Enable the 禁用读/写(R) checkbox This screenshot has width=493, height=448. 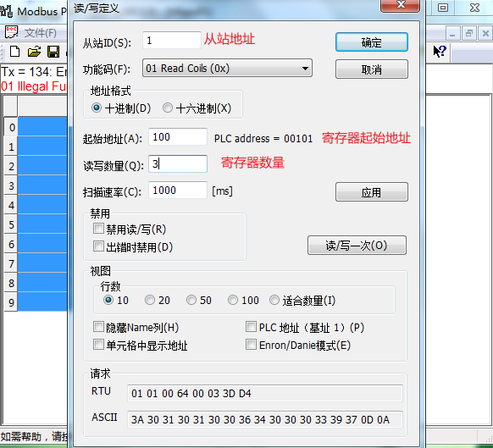pyautogui.click(x=98, y=229)
